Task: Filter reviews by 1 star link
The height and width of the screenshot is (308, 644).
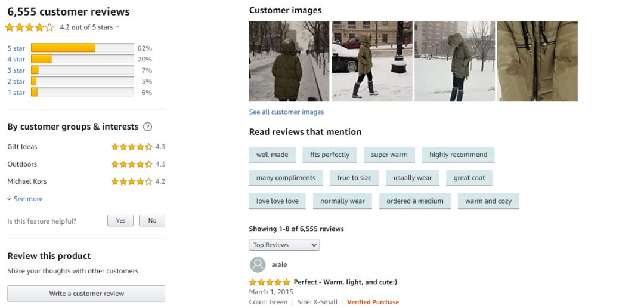Action: click(x=16, y=93)
